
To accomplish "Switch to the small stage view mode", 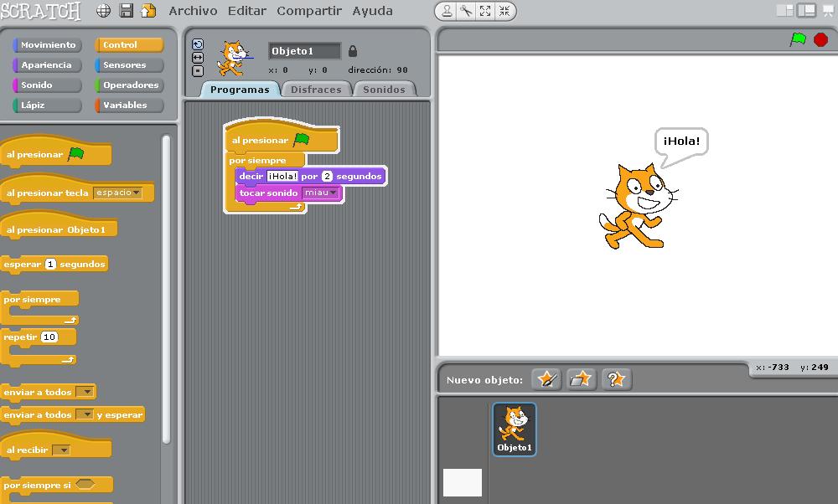I will [784, 11].
